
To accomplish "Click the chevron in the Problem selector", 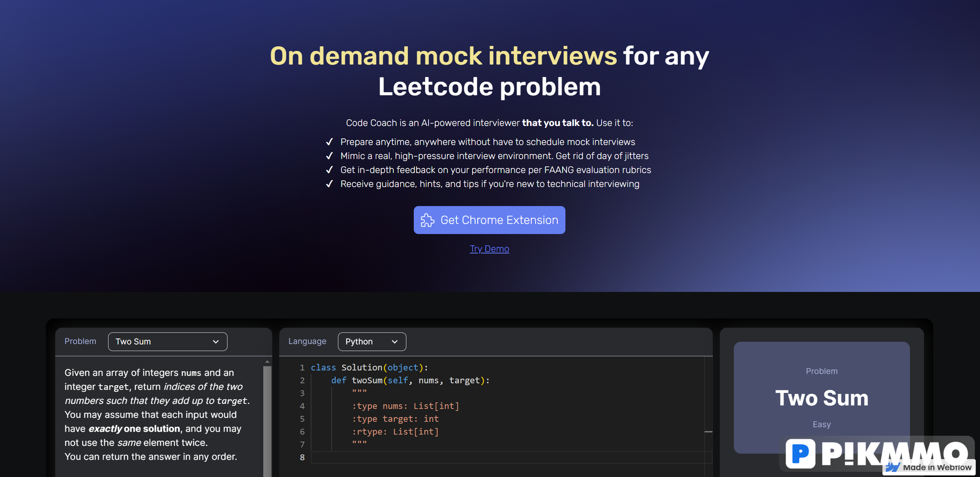I will click(216, 342).
